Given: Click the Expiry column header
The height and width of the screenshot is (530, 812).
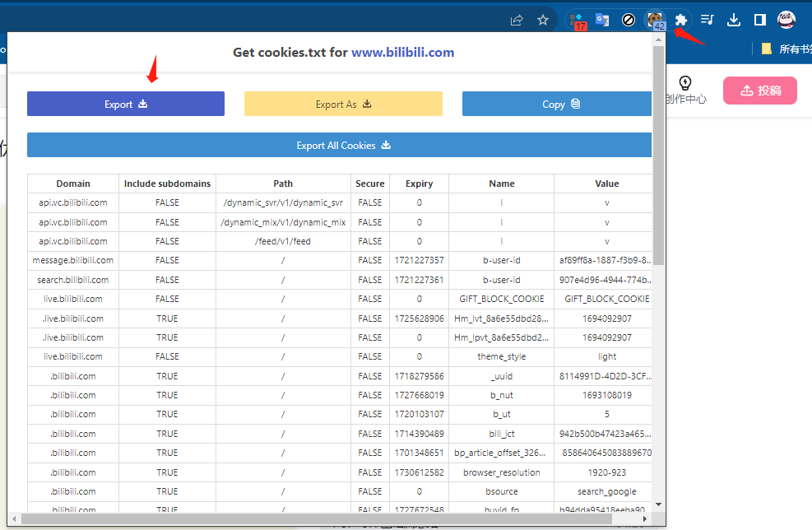Looking at the screenshot, I should pos(419,184).
